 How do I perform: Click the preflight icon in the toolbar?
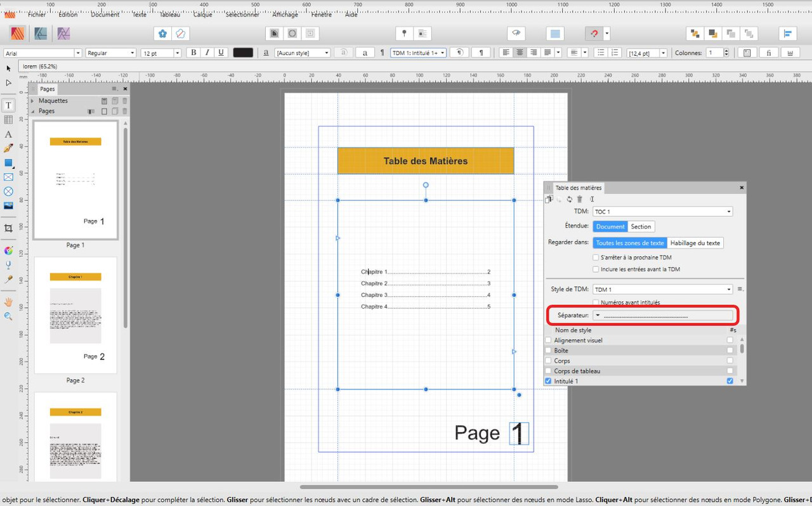coord(516,34)
